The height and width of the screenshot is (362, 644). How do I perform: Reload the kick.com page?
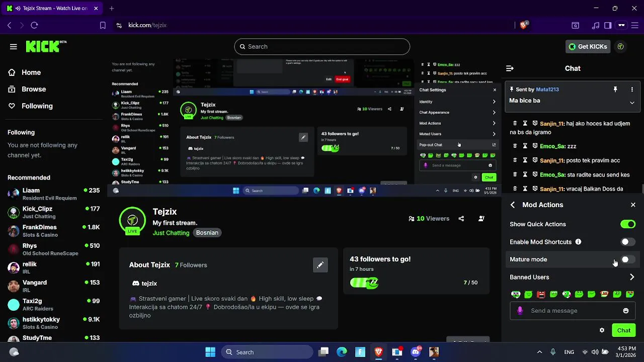pos(34,25)
